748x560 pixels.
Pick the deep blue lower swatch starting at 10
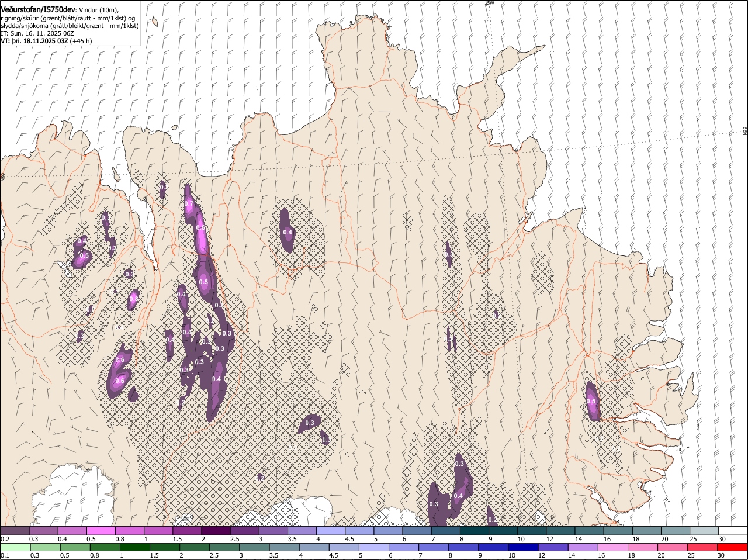pos(523,547)
